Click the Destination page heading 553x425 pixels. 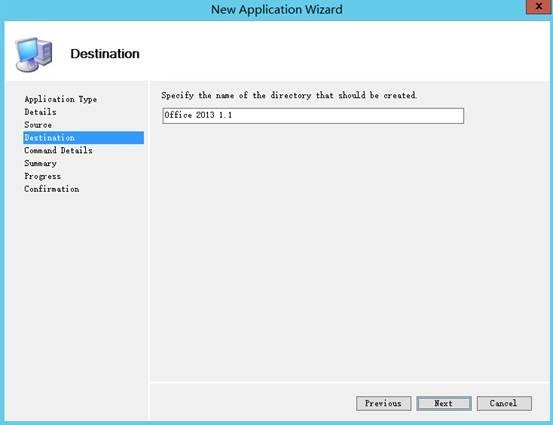[105, 54]
